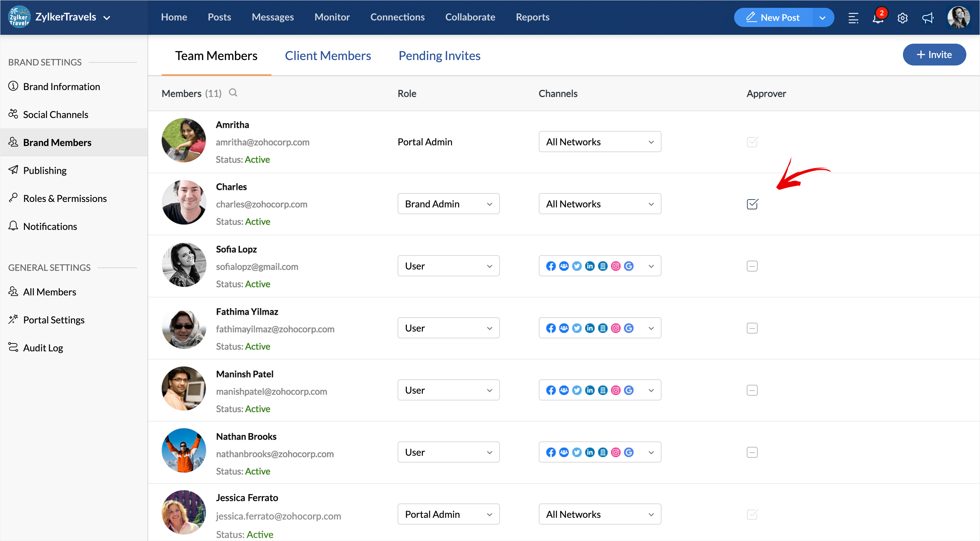Expand Amritha's All Networks channels dropdown
Screen dimensions: 980x541
(x=599, y=142)
